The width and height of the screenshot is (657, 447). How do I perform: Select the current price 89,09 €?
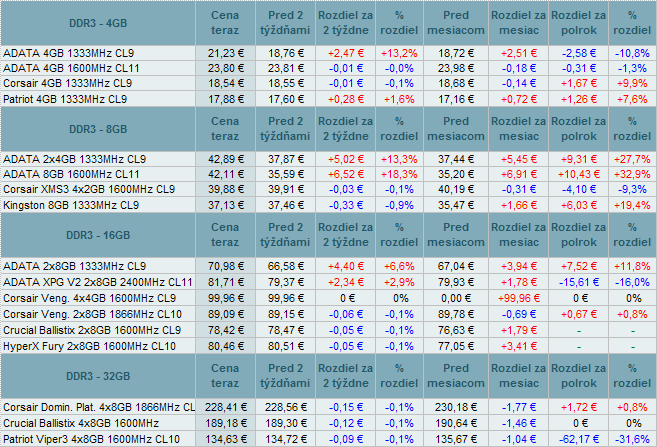[226, 314]
